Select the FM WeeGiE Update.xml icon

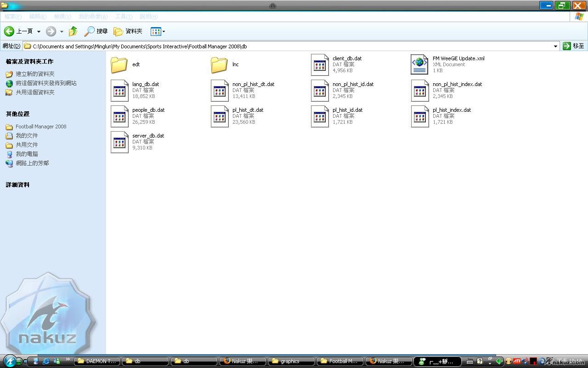pyautogui.click(x=419, y=64)
